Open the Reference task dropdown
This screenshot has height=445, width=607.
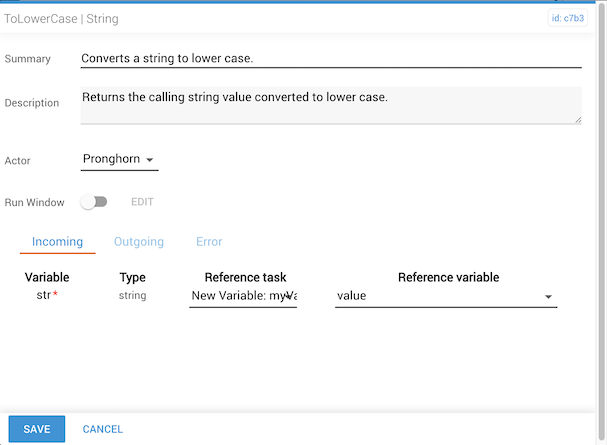pyautogui.click(x=243, y=296)
